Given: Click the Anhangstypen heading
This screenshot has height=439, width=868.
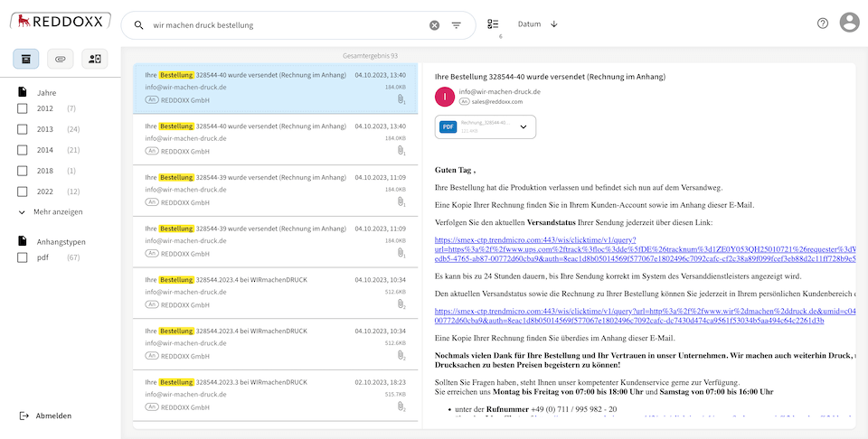Looking at the screenshot, I should 61,241.
